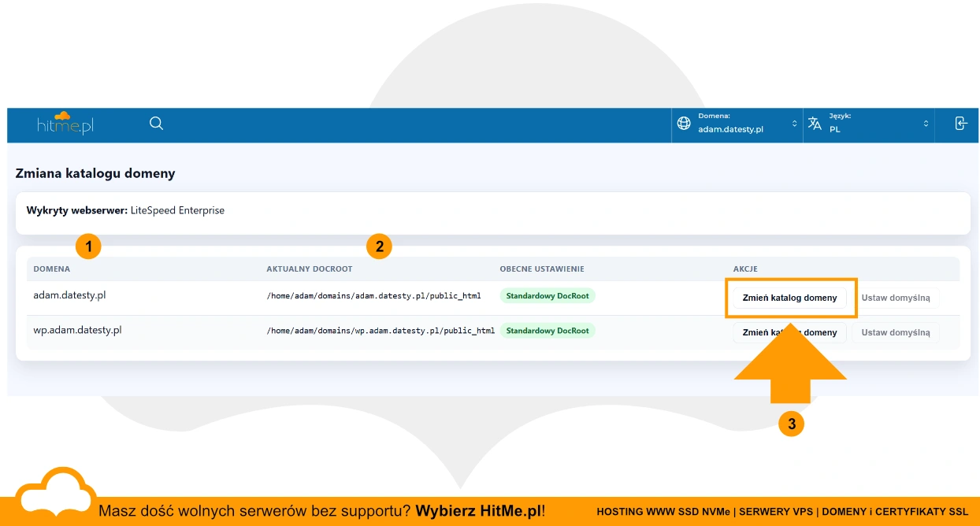Click the Zmiana katalogu domeny heading
This screenshot has width=980, height=526.
(x=95, y=173)
